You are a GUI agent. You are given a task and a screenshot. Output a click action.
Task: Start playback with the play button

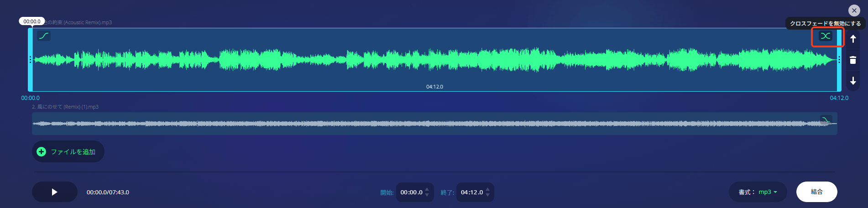(x=55, y=192)
